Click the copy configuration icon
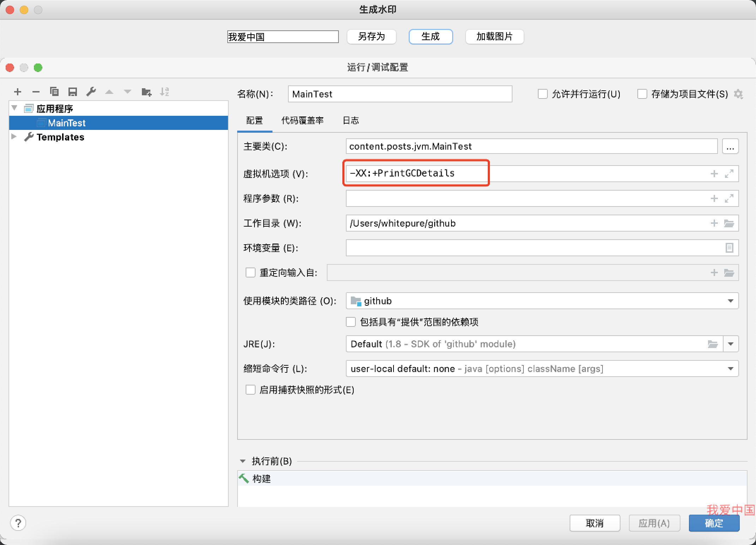 [x=54, y=92]
